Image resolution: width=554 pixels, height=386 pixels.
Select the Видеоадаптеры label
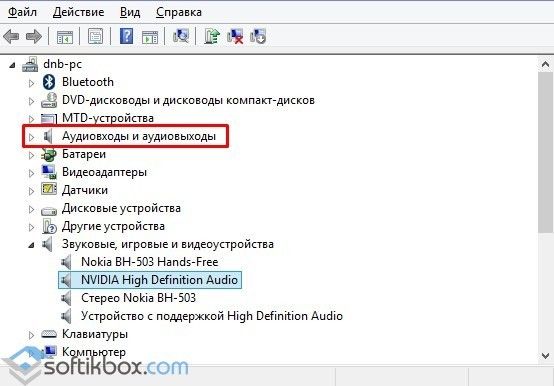104,172
